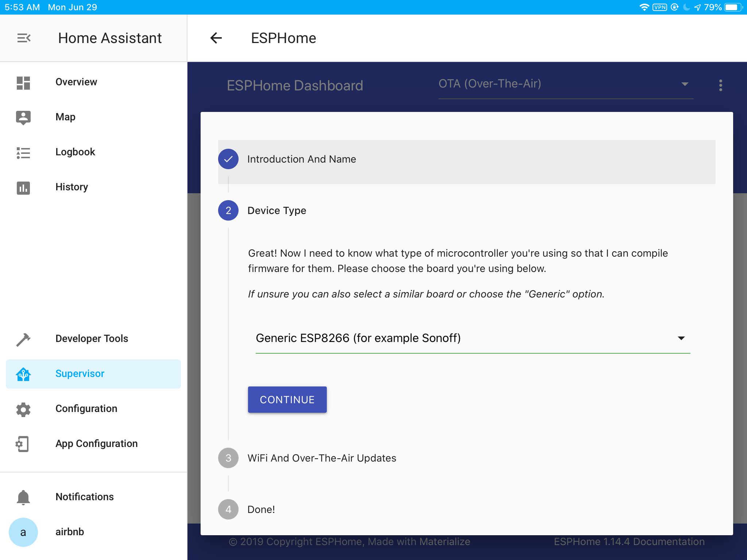Tap the Do Not Disturb moon icon

click(686, 7)
